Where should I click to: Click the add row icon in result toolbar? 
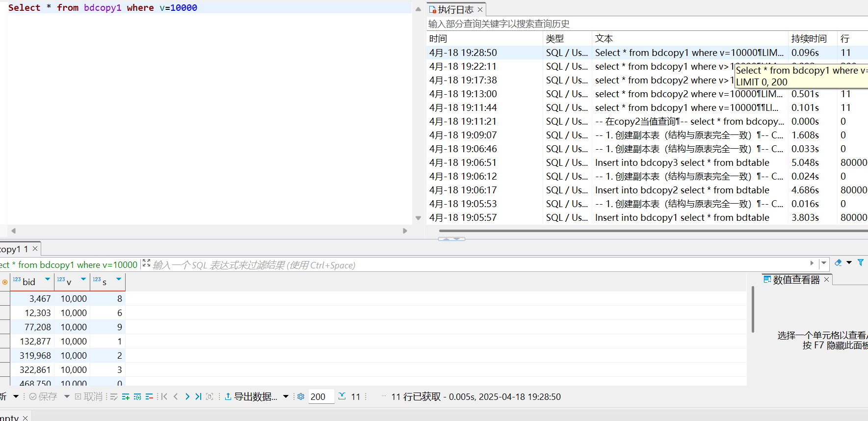[x=126, y=396]
